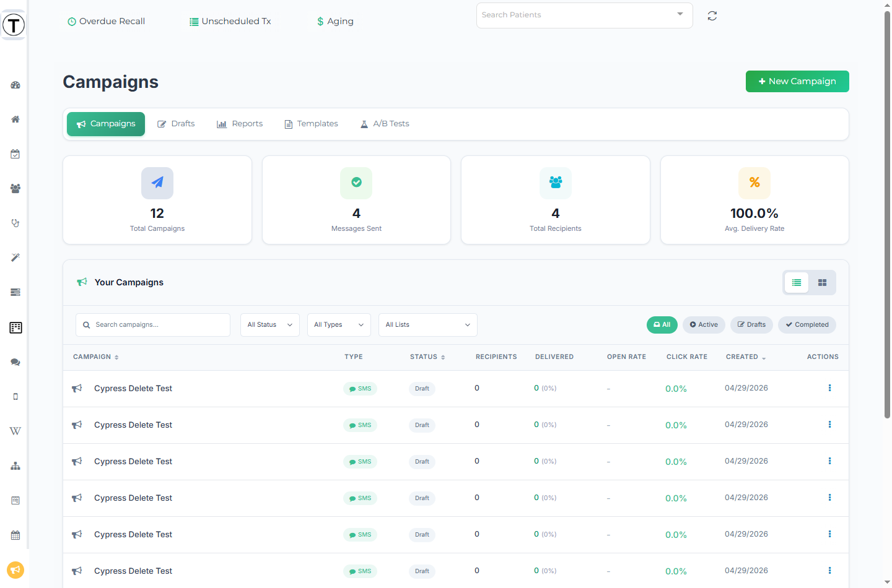
Task: Open the chat bubbles icon in sidebar
Action: [15, 362]
